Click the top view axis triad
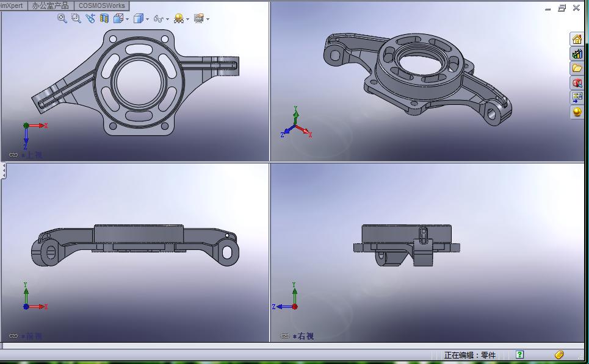 pos(35,136)
